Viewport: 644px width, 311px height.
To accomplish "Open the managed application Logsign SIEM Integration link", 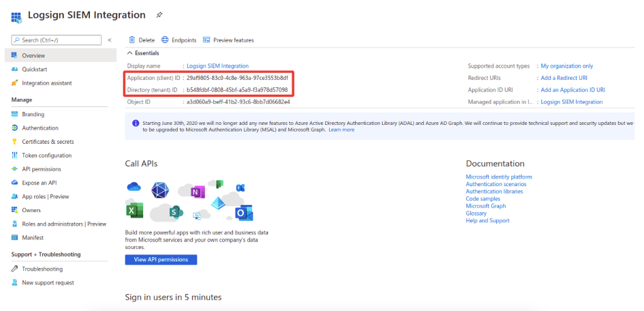I will pyautogui.click(x=572, y=102).
